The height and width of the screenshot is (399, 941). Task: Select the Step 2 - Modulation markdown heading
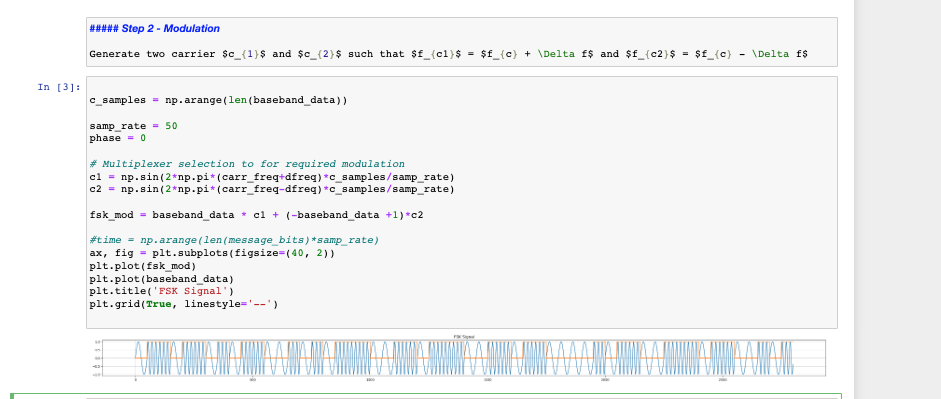pyautogui.click(x=155, y=29)
